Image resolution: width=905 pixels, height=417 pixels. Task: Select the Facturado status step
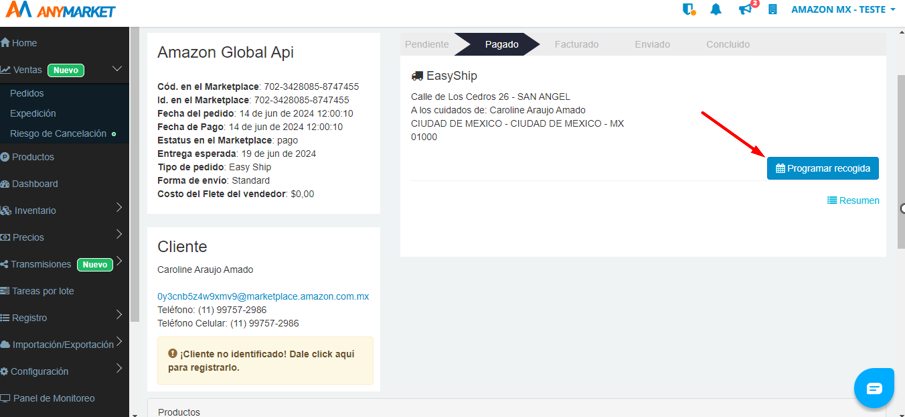tap(577, 44)
